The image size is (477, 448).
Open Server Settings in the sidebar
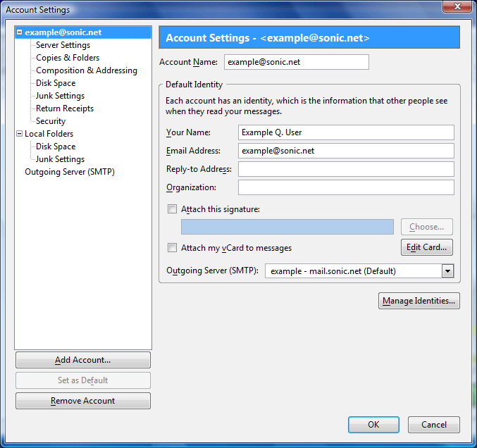(x=63, y=45)
